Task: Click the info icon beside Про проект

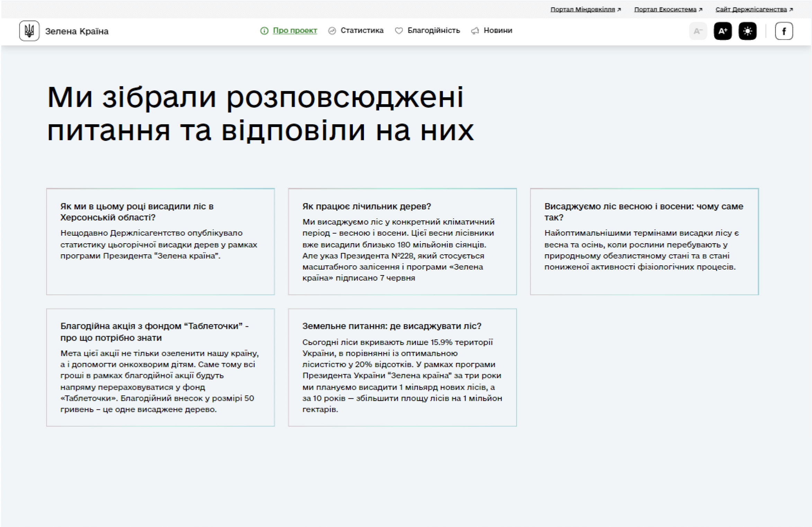Action: pyautogui.click(x=264, y=31)
